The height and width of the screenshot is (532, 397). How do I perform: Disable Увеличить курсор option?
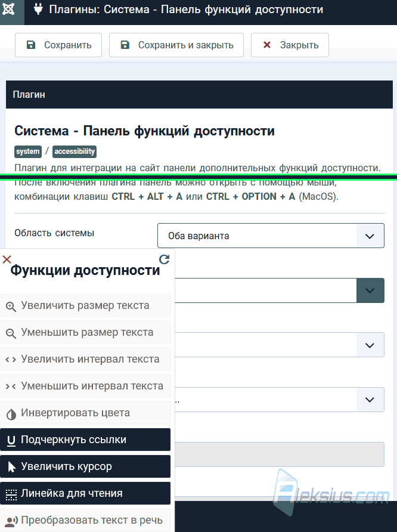85,466
